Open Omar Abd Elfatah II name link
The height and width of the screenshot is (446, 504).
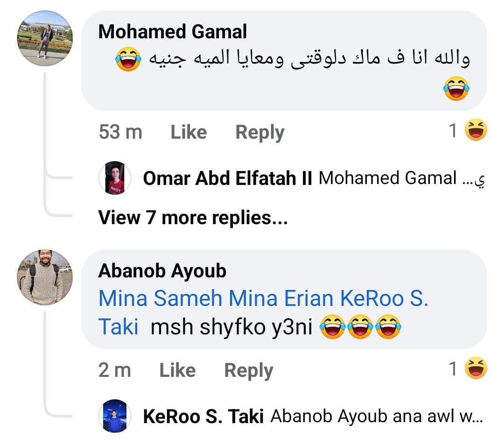point(227,178)
